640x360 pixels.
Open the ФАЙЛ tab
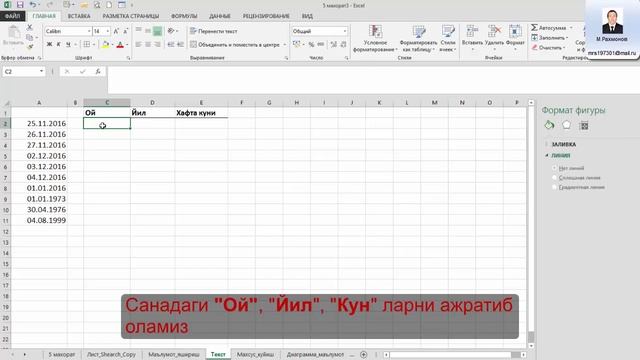click(x=12, y=16)
